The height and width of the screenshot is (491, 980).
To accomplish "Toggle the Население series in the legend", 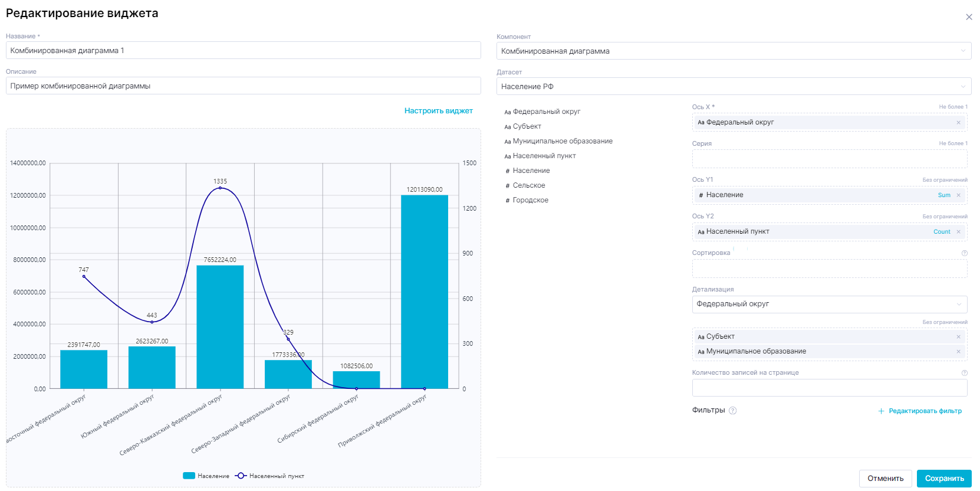I will [x=206, y=476].
